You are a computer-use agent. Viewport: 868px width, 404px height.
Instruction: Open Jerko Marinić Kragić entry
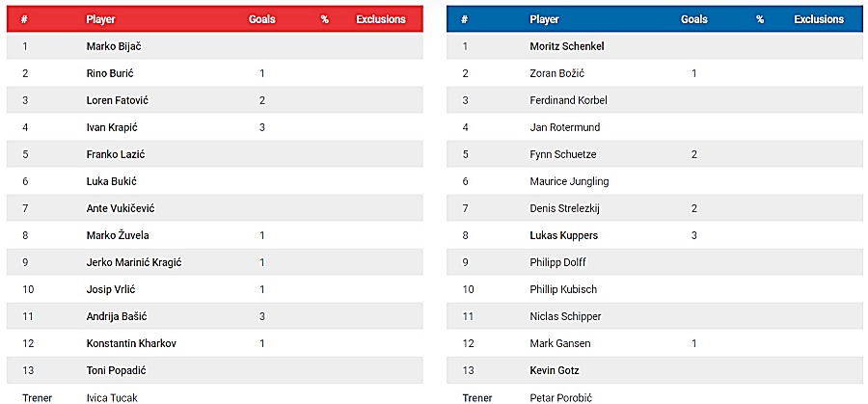coord(134,262)
